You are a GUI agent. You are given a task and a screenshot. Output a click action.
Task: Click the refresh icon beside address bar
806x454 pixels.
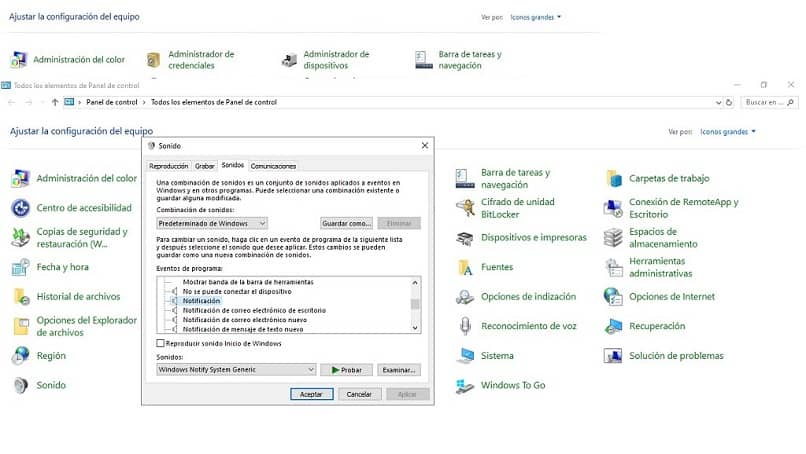pyautogui.click(x=728, y=102)
